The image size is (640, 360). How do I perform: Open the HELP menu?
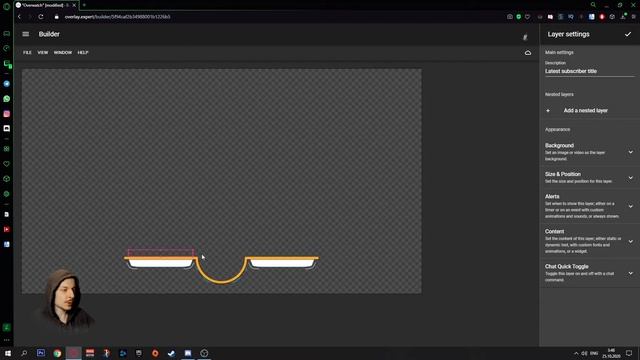[x=83, y=53]
